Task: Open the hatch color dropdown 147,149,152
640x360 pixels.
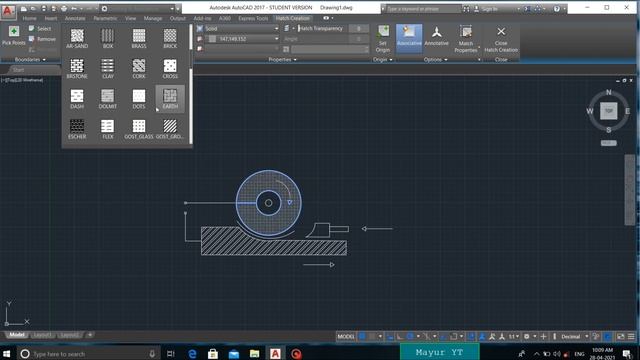Action: (x=242, y=39)
